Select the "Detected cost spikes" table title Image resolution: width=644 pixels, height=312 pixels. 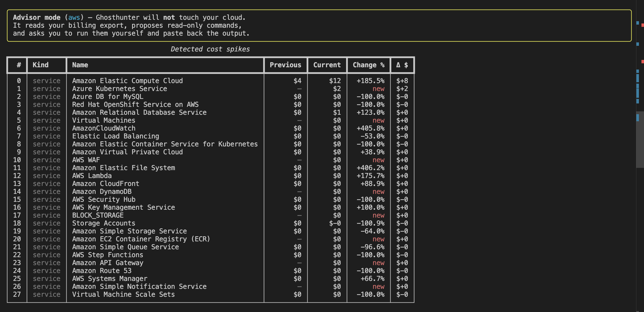click(210, 49)
